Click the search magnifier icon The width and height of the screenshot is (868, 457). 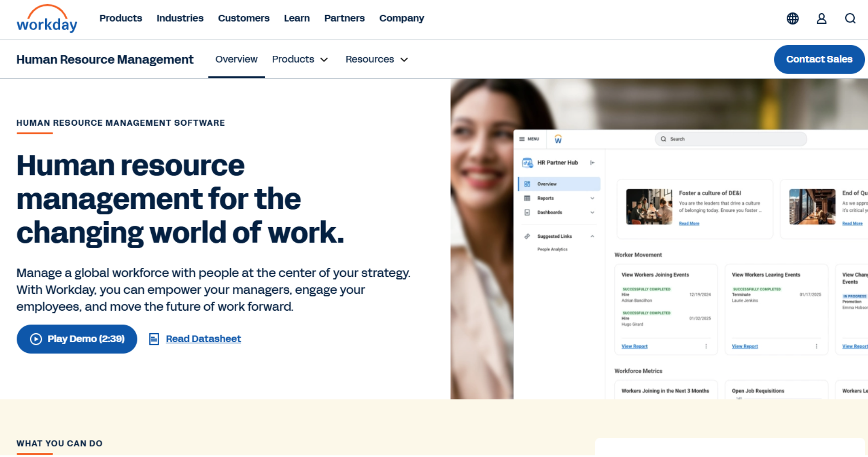click(x=850, y=18)
